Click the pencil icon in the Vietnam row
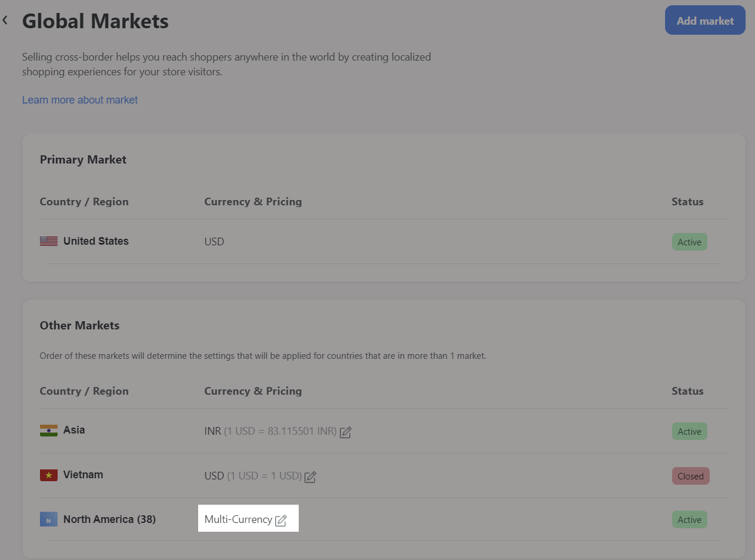Screen dimensions: 755x560 pos(310,477)
